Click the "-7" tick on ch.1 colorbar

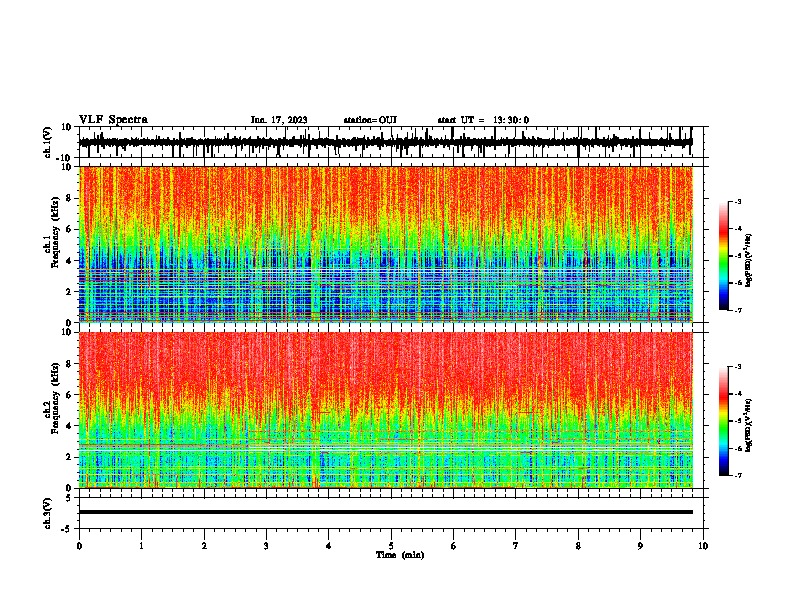coord(737,310)
